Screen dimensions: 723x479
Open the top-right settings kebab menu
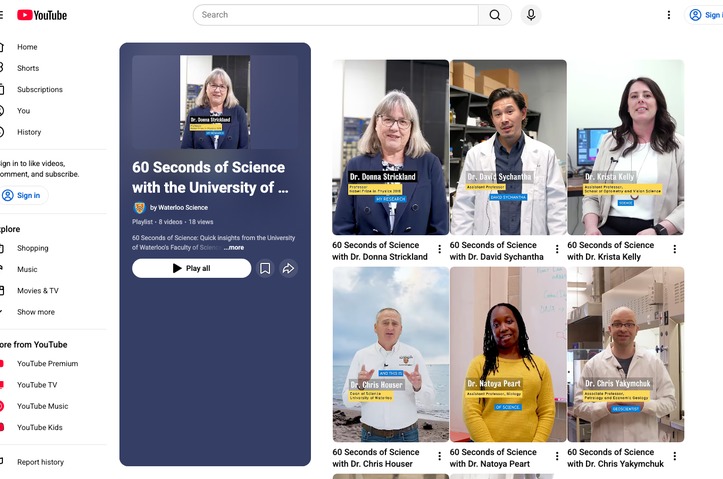pyautogui.click(x=669, y=15)
